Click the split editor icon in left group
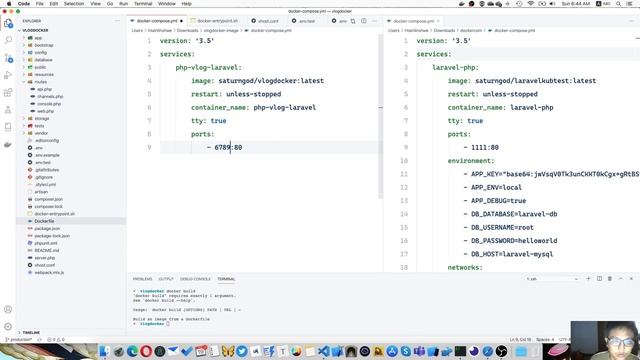This screenshot has width=640, height=360. pos(364,21)
